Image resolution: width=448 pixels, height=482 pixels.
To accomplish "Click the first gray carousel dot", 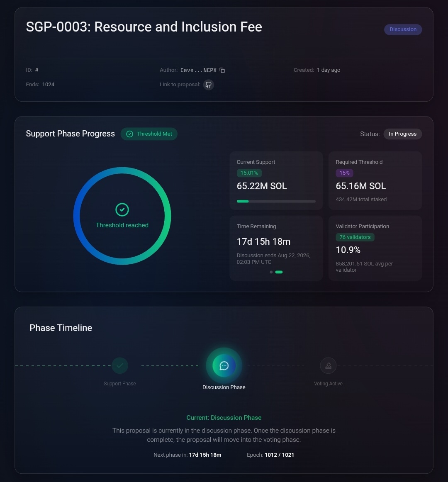I will pos(271,272).
